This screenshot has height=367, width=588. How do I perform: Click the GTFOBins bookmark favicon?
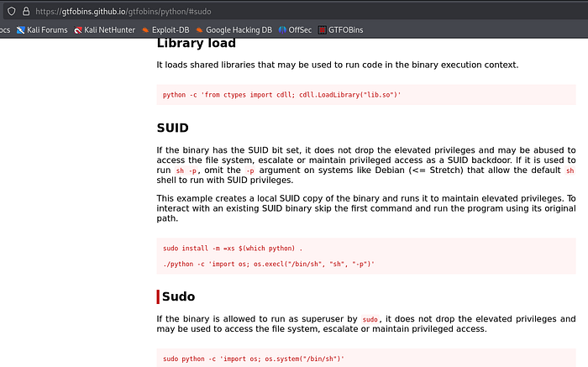(x=322, y=30)
